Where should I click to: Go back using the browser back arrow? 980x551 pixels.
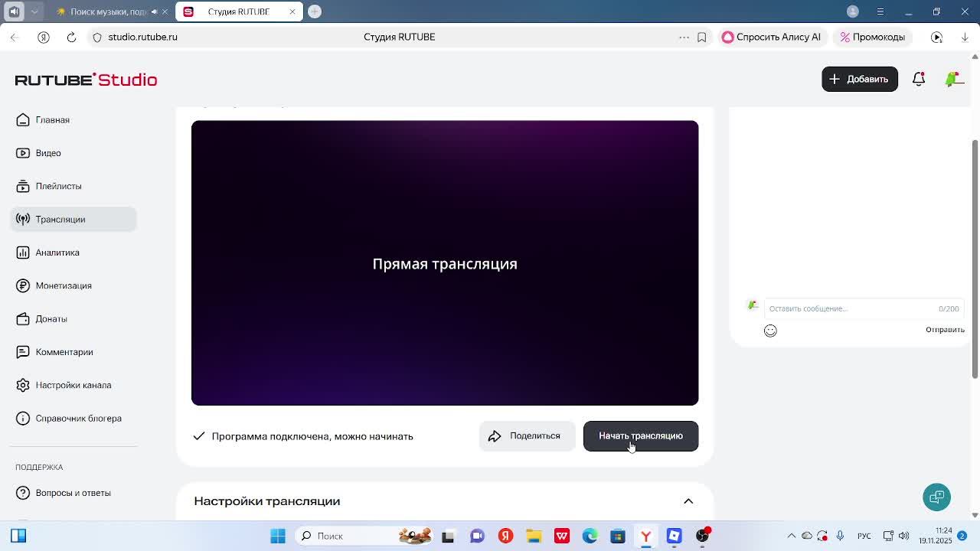coord(14,37)
